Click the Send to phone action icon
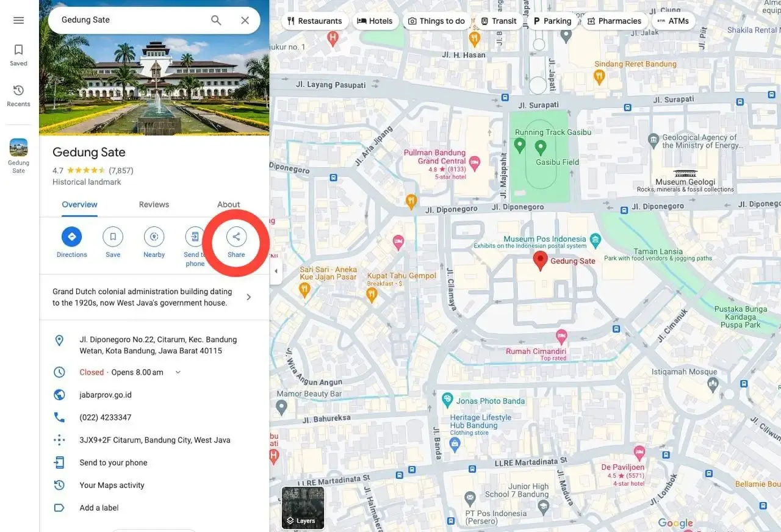Screen dimensions: 781x532 click(x=195, y=237)
